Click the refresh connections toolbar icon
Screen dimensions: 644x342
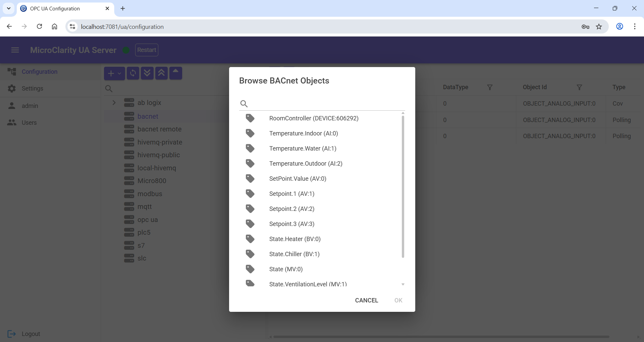pos(133,73)
